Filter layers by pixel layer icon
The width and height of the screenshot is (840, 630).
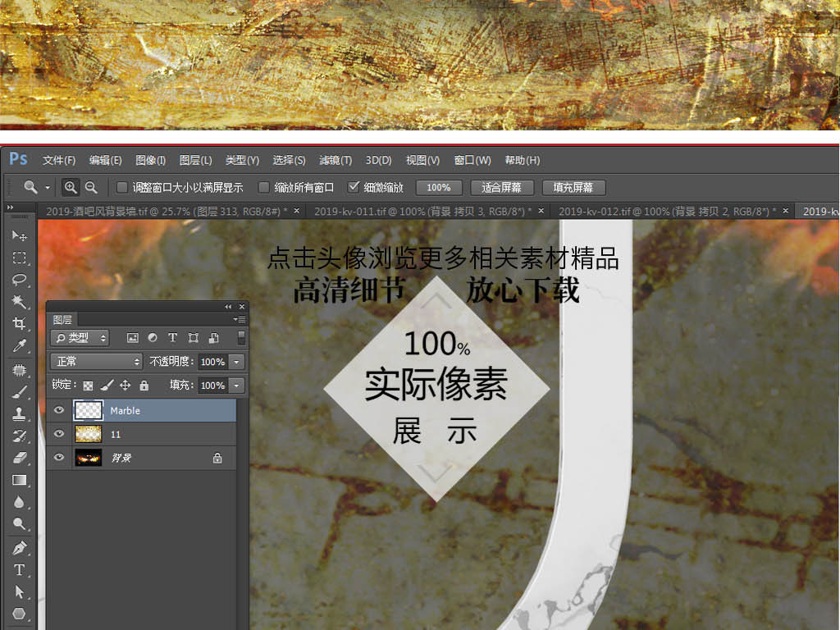[132, 337]
